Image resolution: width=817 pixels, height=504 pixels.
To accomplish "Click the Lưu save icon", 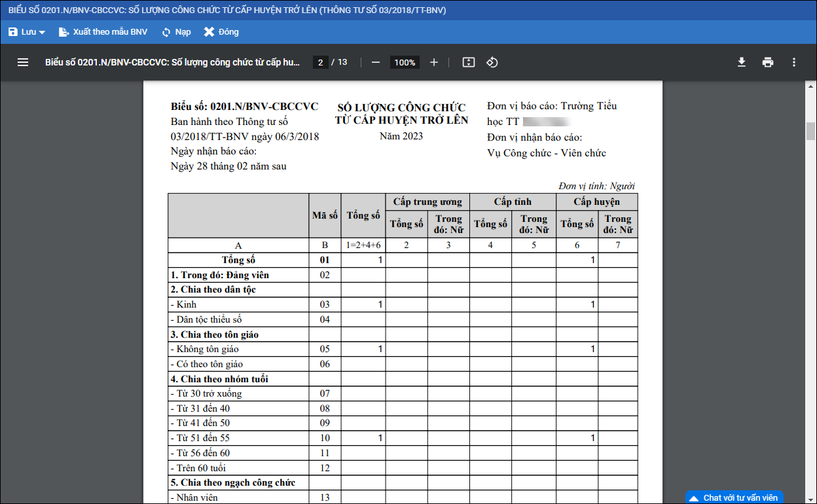I will tap(13, 32).
